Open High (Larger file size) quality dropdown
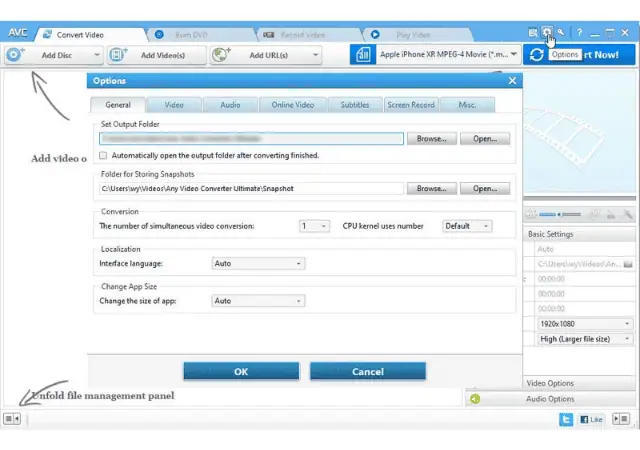The height and width of the screenshot is (450, 640). click(585, 339)
